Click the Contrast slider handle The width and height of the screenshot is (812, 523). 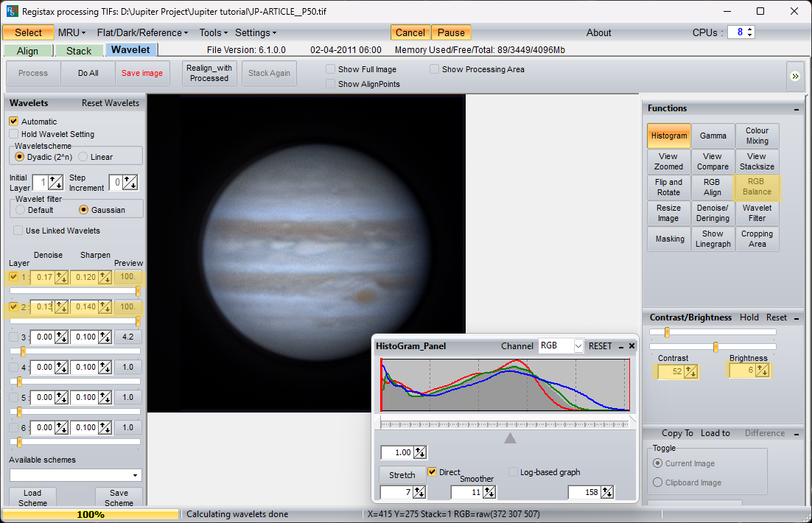667,332
